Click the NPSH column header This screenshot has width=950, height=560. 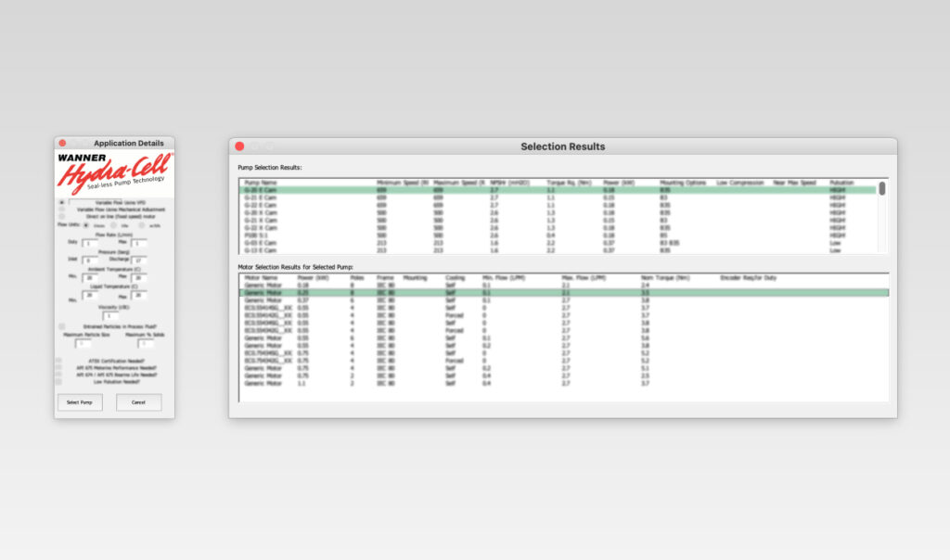[509, 183]
